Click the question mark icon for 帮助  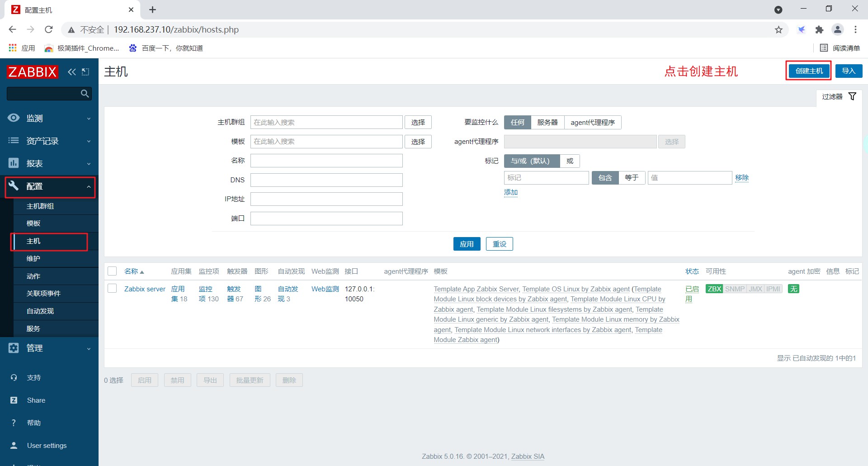(x=14, y=423)
